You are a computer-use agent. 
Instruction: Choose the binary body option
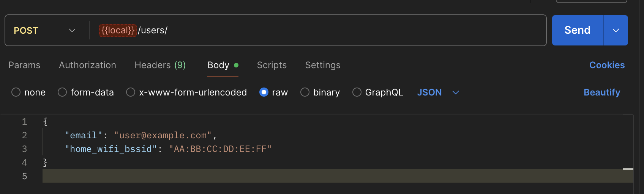(x=305, y=92)
